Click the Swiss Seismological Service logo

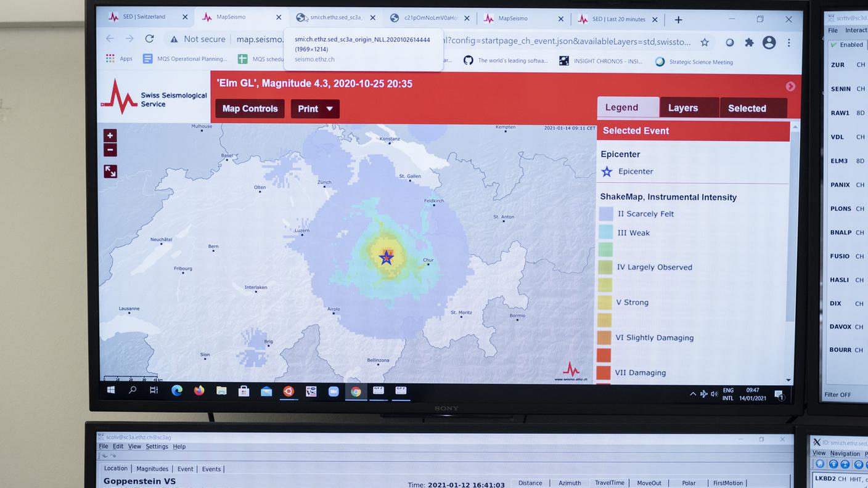(154, 97)
